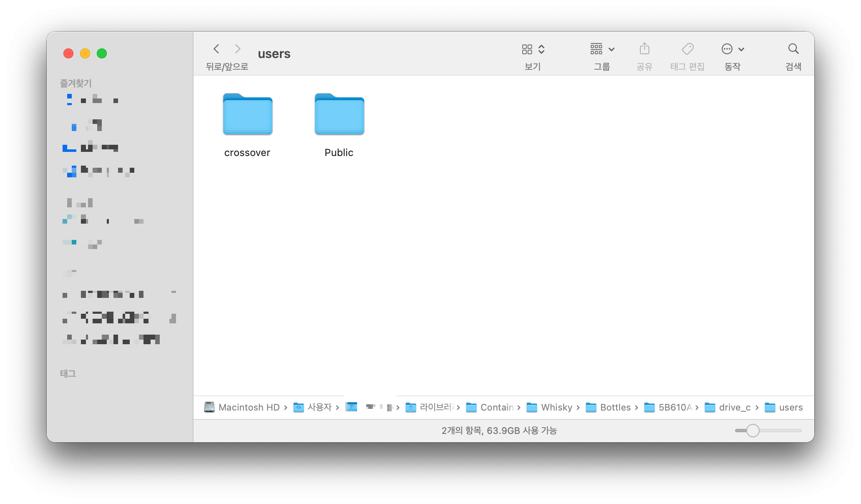Click the 공유 share icon
861x504 pixels.
644,49
